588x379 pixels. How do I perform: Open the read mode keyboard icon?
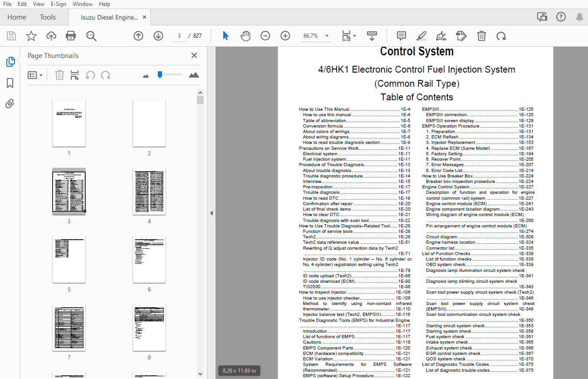(372, 36)
